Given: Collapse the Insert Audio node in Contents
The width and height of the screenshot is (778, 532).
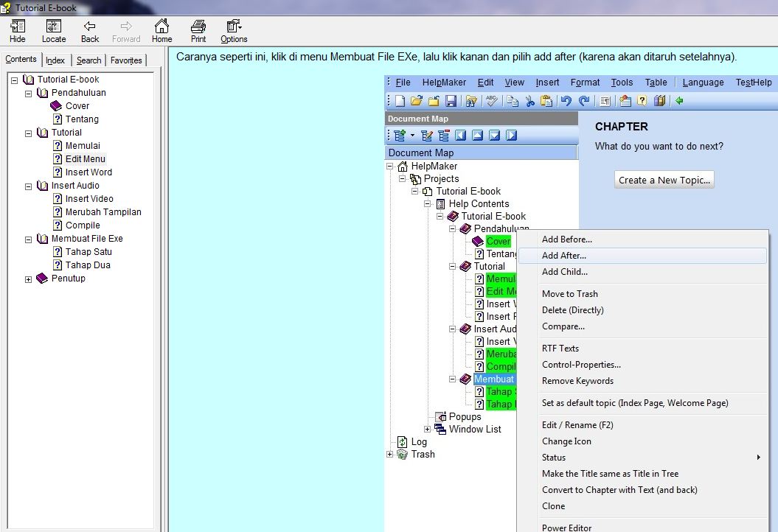Looking at the screenshot, I should click(28, 186).
